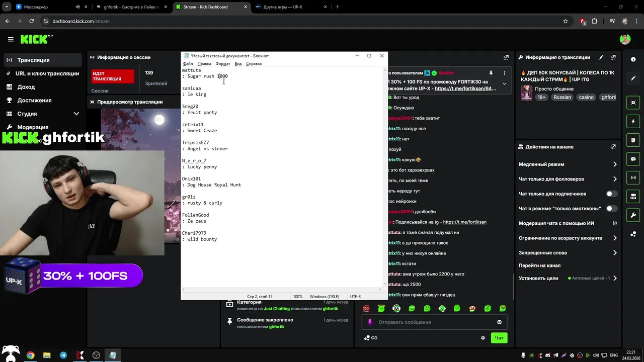
Task: Click the chat bubble icon in right sidebar
Action: click(633, 159)
